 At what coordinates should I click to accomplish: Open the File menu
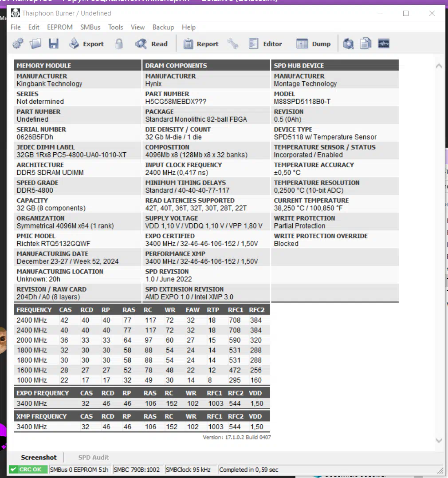point(16,27)
